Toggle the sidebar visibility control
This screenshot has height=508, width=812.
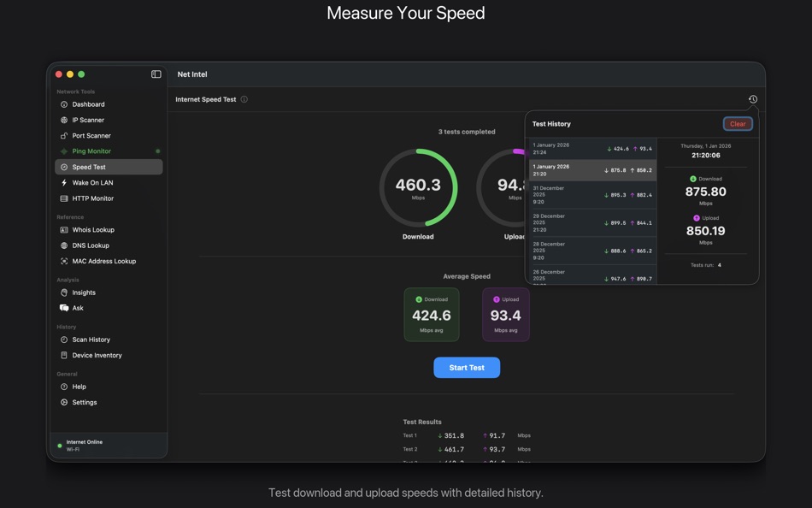(x=155, y=74)
